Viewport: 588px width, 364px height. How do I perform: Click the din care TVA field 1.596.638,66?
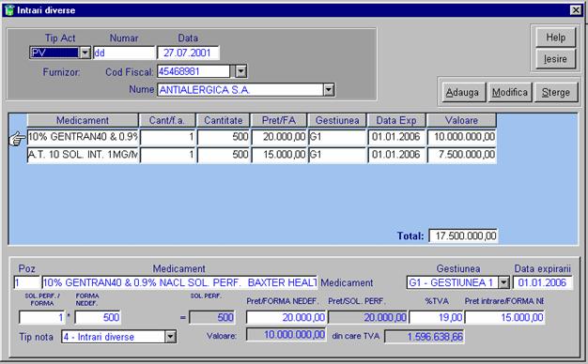point(425,336)
